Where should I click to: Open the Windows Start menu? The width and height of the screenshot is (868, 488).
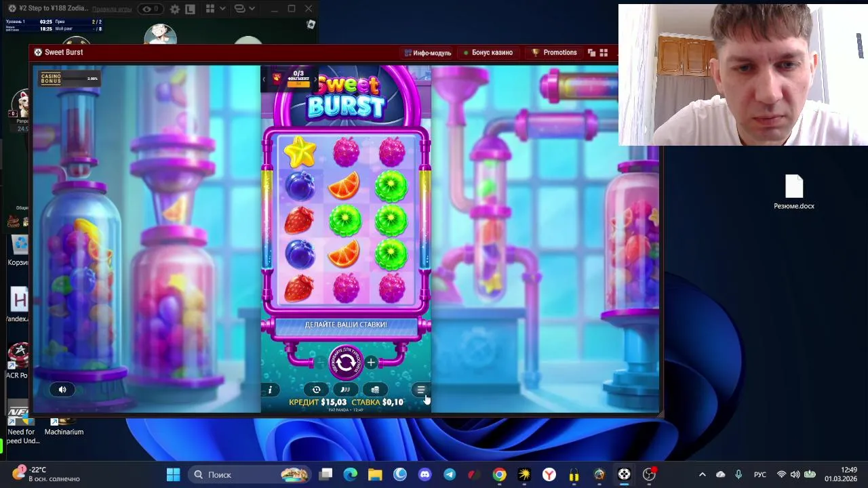[173, 474]
